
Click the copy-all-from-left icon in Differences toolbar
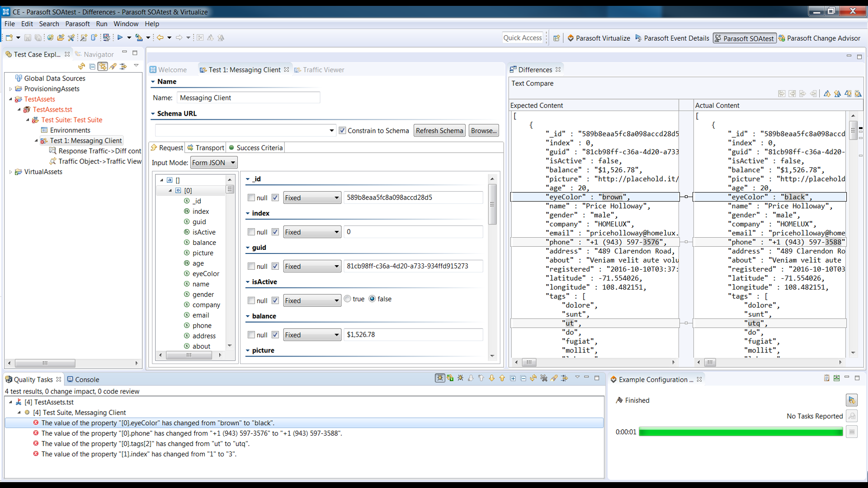click(x=782, y=94)
